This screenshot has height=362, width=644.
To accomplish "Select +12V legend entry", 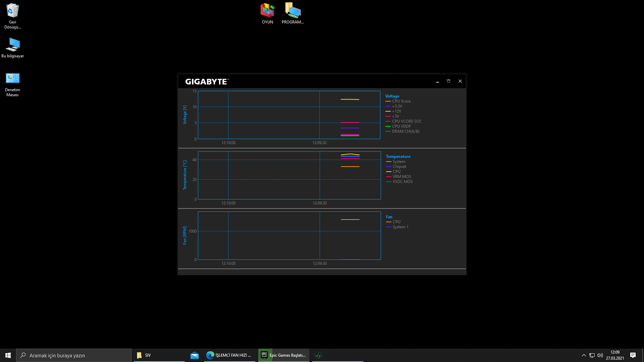I will [393, 111].
